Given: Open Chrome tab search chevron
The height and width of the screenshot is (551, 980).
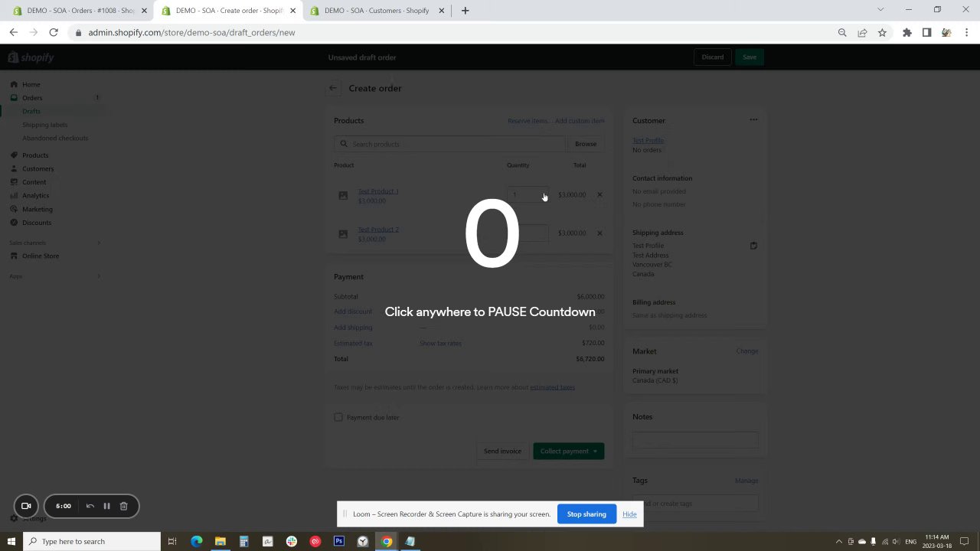Looking at the screenshot, I should [880, 10].
